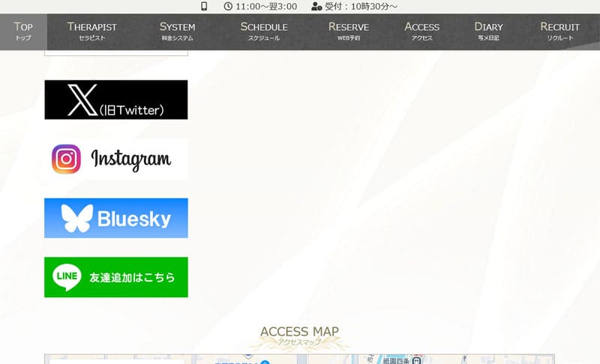Click the green LINE speech bubble icon

(x=67, y=277)
